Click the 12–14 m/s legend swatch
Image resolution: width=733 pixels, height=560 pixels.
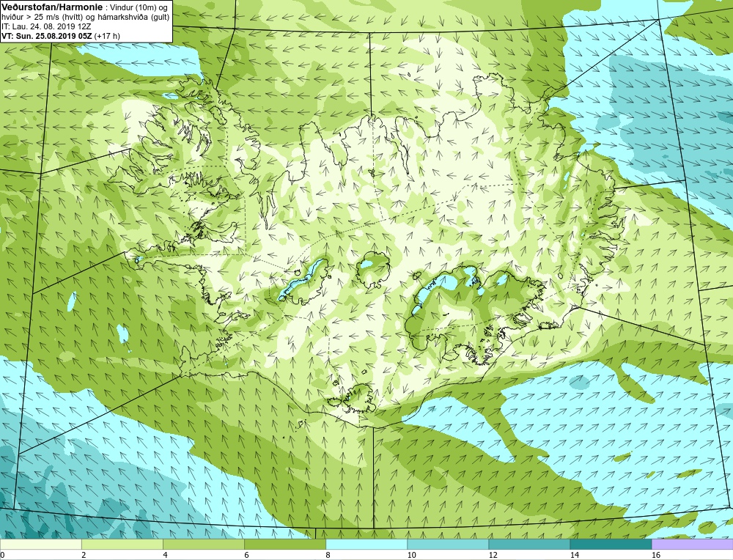[x=528, y=544]
